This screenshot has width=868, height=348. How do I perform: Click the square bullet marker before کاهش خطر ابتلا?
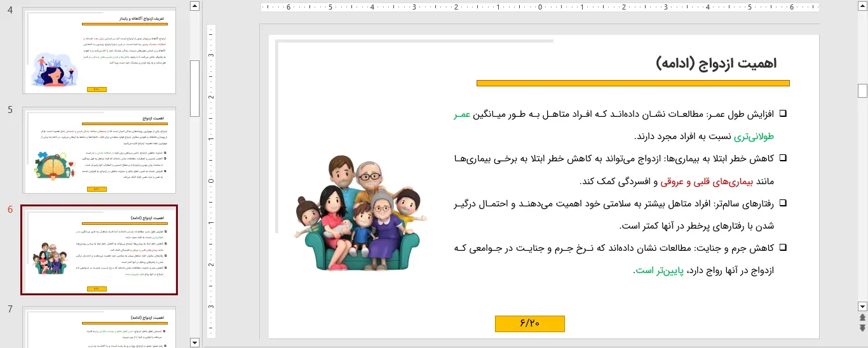pyautogui.click(x=783, y=158)
